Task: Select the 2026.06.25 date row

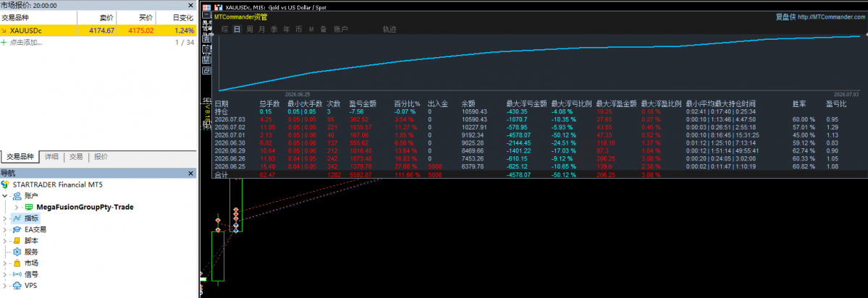Action: pyautogui.click(x=540, y=166)
